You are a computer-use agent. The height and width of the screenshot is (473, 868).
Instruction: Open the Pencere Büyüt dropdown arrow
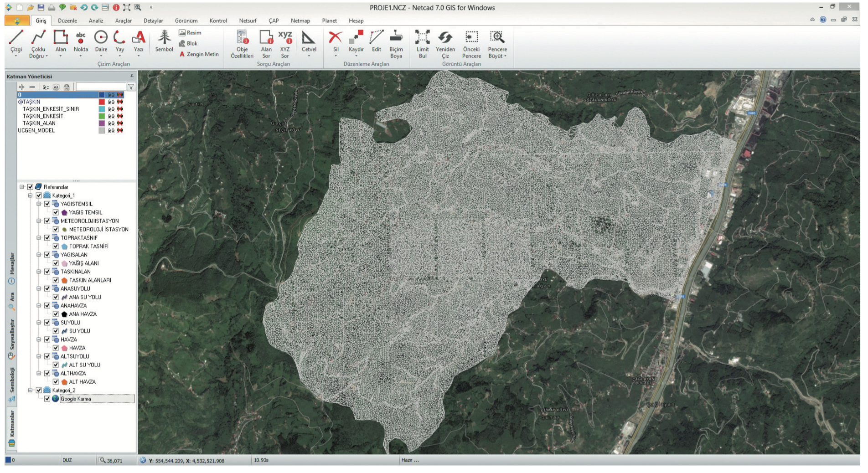505,57
